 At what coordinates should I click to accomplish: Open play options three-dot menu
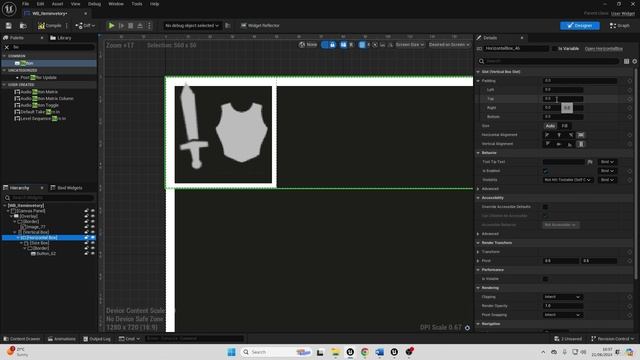(x=149, y=25)
